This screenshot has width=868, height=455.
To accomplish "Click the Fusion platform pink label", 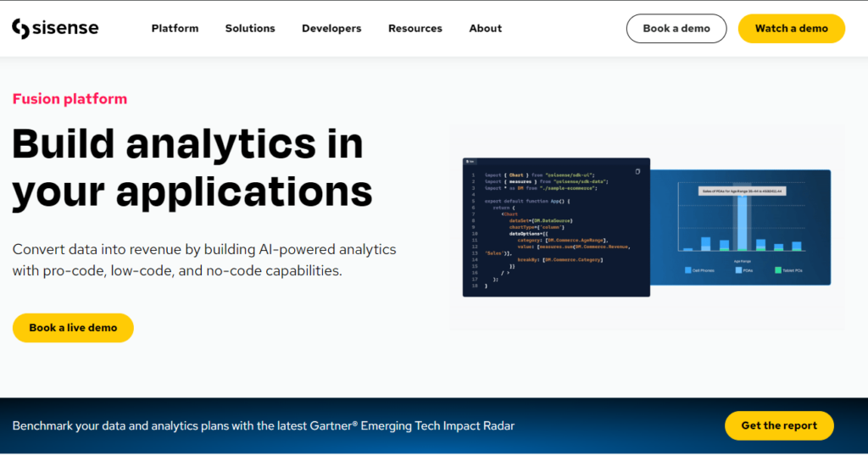I will (70, 98).
